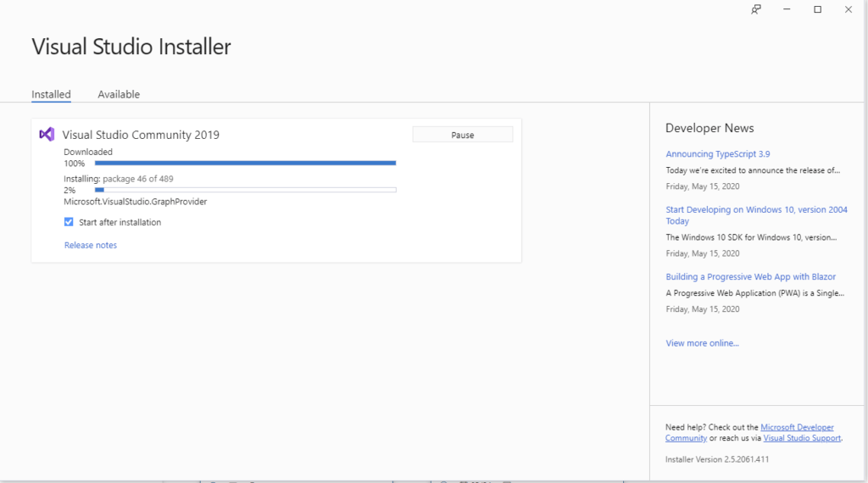The height and width of the screenshot is (483, 868).
Task: Click the feedback icon in title bar
Action: click(756, 9)
